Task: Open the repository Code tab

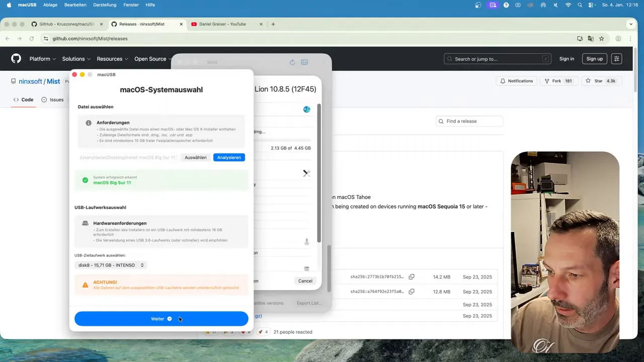Action: coord(23,100)
